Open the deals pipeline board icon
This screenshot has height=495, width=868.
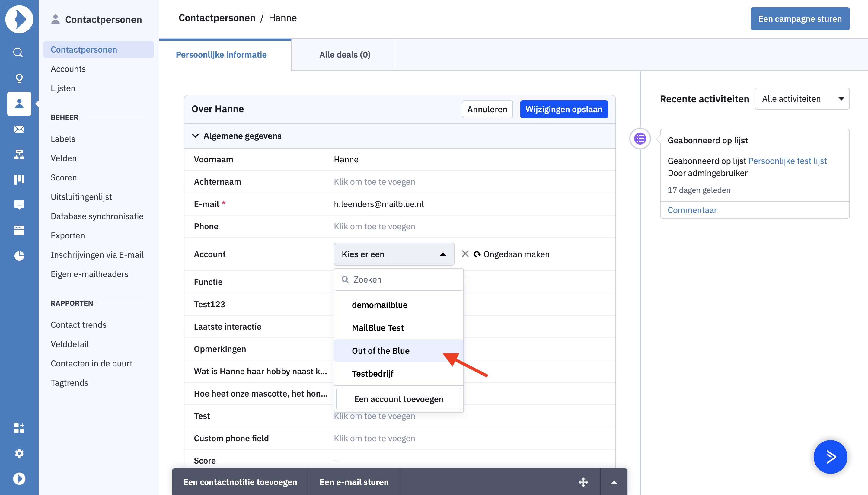pyautogui.click(x=19, y=180)
